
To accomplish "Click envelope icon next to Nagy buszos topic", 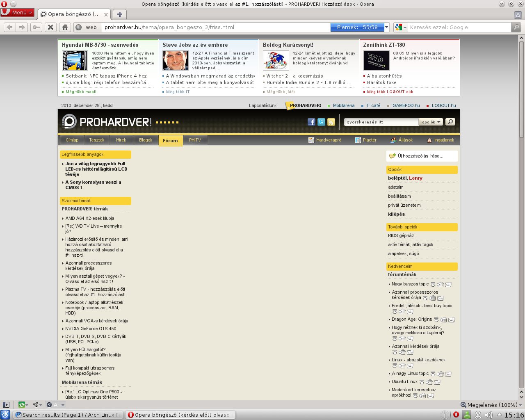I will point(448,285).
